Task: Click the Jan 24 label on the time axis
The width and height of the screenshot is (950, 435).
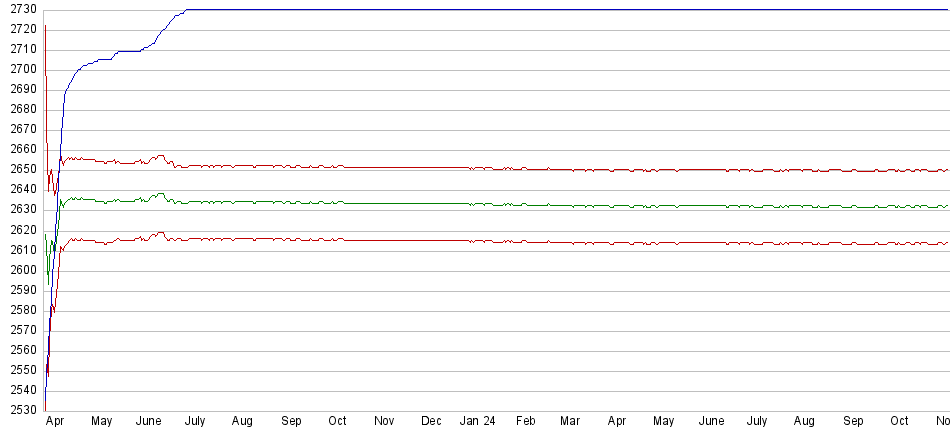Action: (477, 422)
